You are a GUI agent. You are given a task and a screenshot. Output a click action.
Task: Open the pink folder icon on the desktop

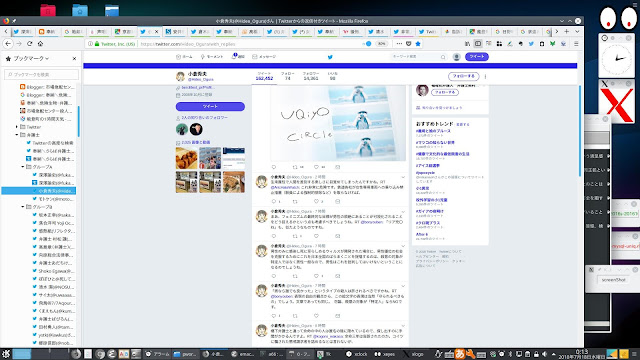[48, 10]
